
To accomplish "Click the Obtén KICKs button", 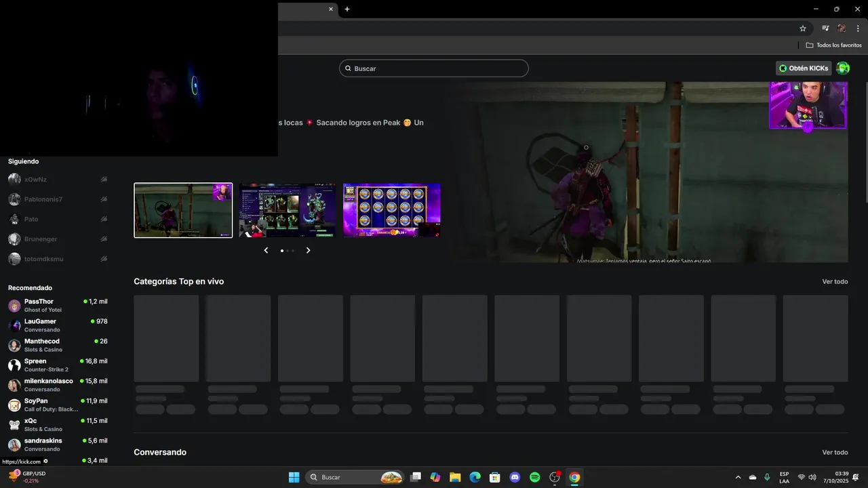I will [x=804, y=68].
